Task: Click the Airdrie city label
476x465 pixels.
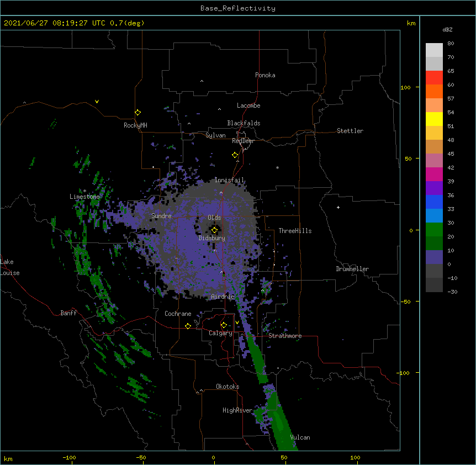Action: [223, 297]
